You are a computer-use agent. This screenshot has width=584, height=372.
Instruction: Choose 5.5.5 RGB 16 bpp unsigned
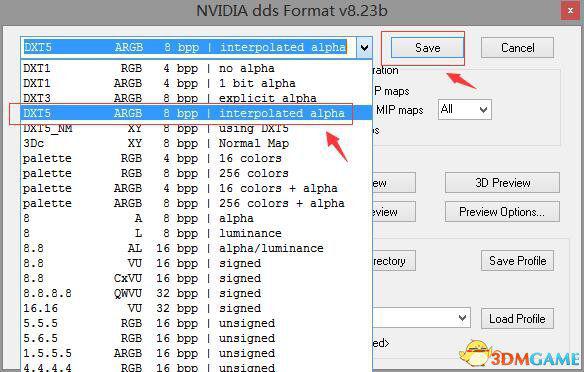coord(197,323)
